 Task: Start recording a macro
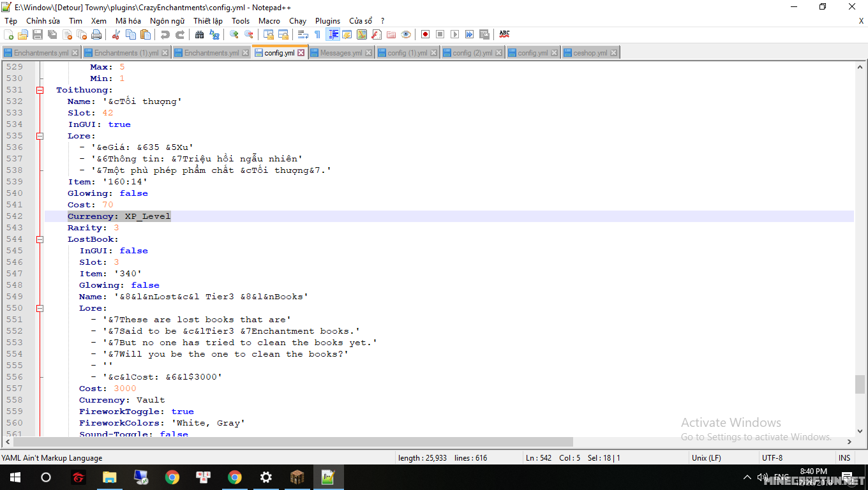pos(425,34)
